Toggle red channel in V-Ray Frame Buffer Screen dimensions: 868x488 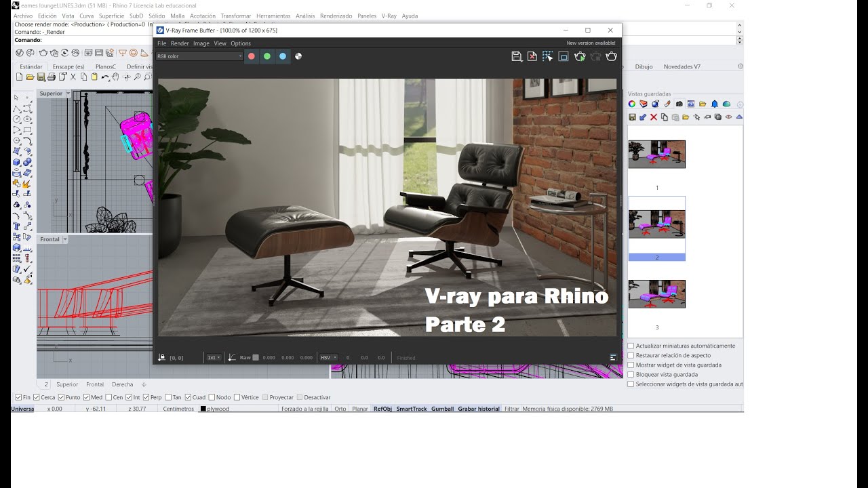[252, 56]
